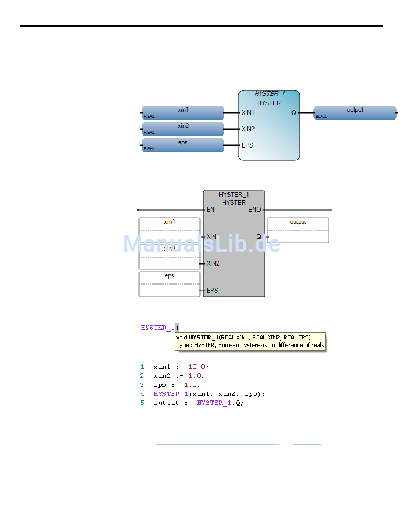Click code line 'xin2 := 1.0;'

(179, 376)
